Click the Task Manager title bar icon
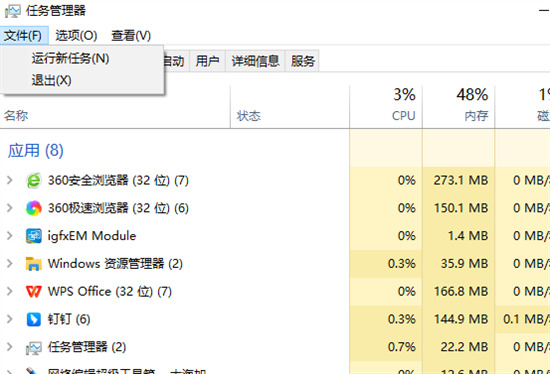 [x=13, y=11]
